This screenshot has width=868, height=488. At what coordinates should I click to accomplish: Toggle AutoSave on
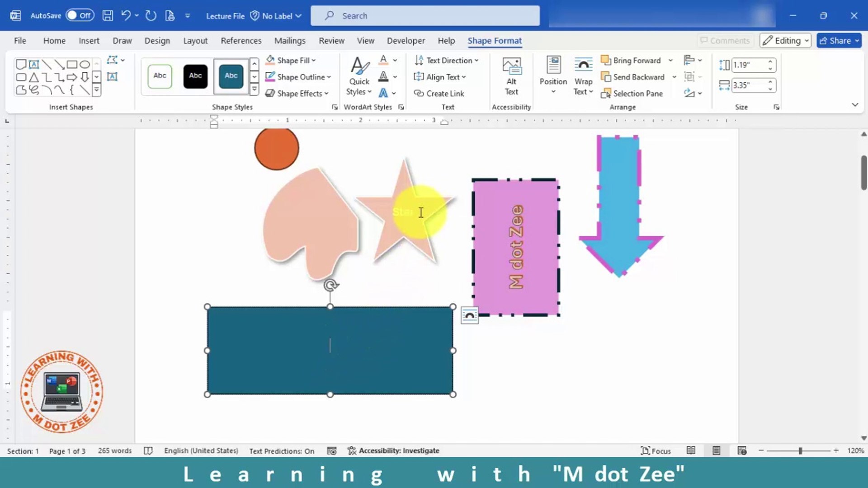79,15
